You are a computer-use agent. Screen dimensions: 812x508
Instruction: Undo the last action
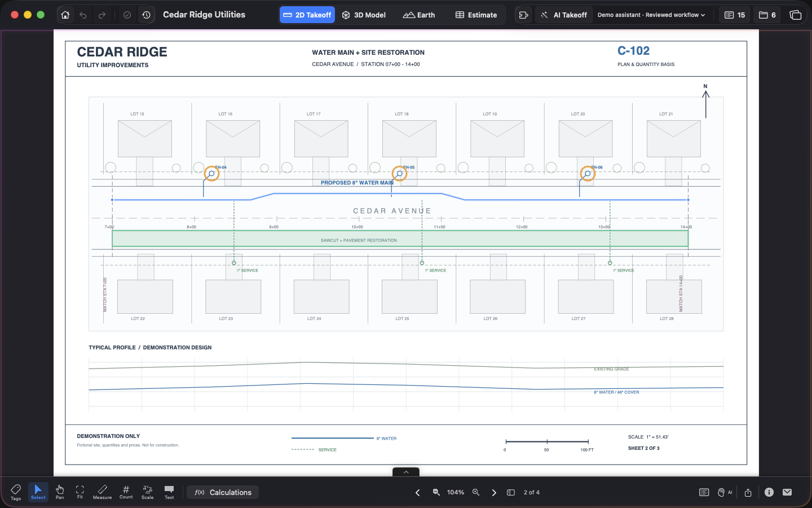[83, 15]
